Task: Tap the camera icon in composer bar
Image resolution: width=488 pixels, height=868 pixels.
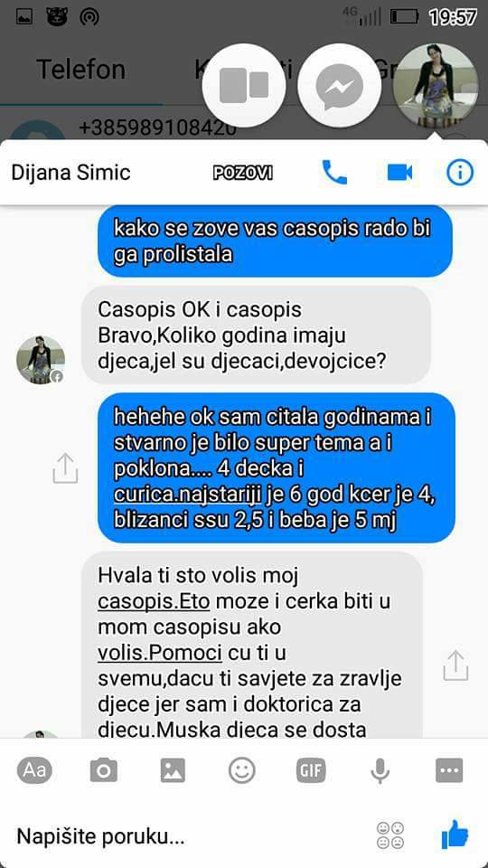Action: point(103,770)
